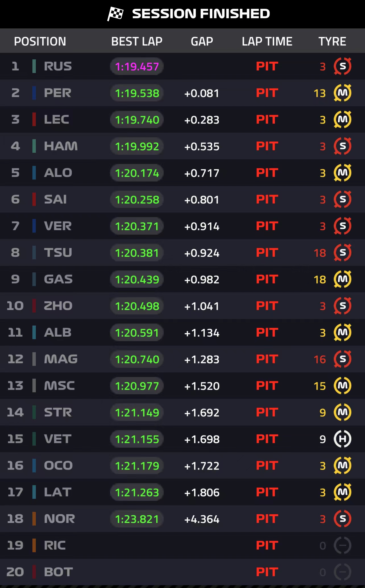365x588 pixels.
Task: Click the GAP column header
Action: pos(202,41)
